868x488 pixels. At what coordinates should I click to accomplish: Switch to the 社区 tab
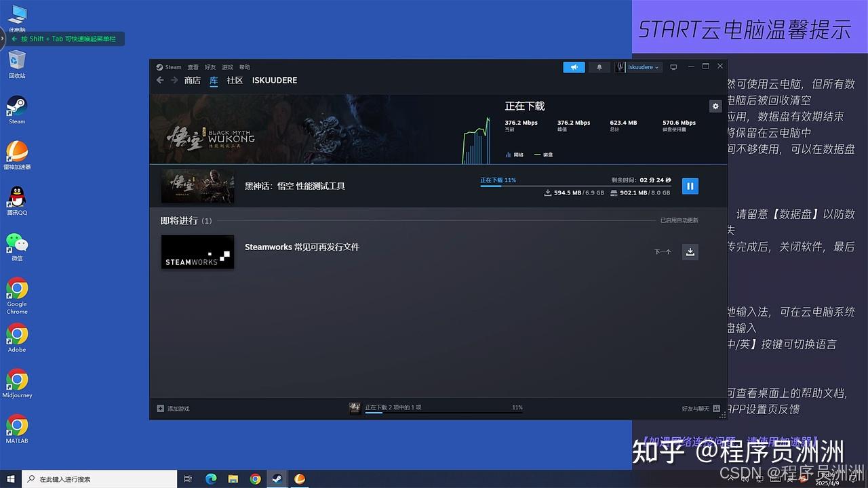[234, 80]
